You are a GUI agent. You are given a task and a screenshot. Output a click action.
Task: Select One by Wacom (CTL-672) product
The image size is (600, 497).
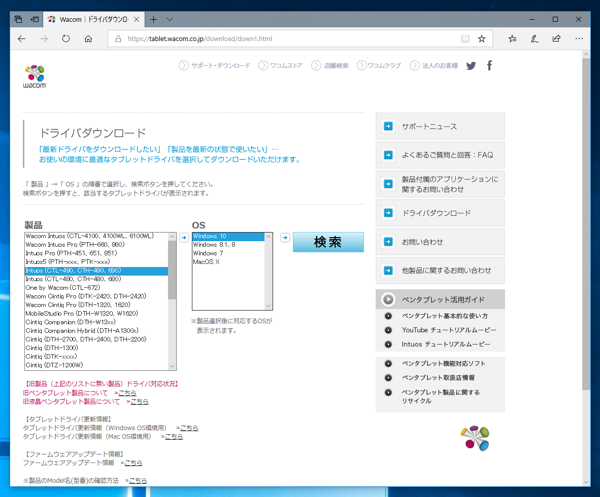point(96,287)
